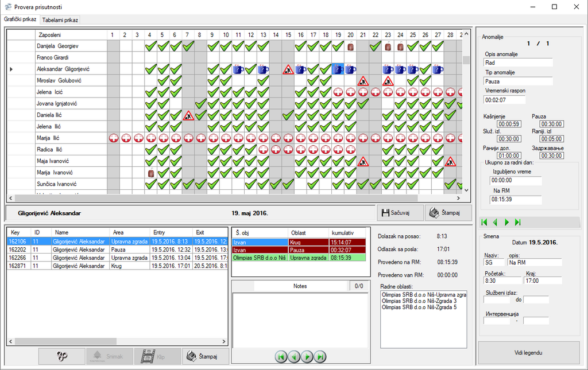Click the butterfly-symbol button below the entry table
Viewport: 588px width, 370px height.
coord(62,356)
